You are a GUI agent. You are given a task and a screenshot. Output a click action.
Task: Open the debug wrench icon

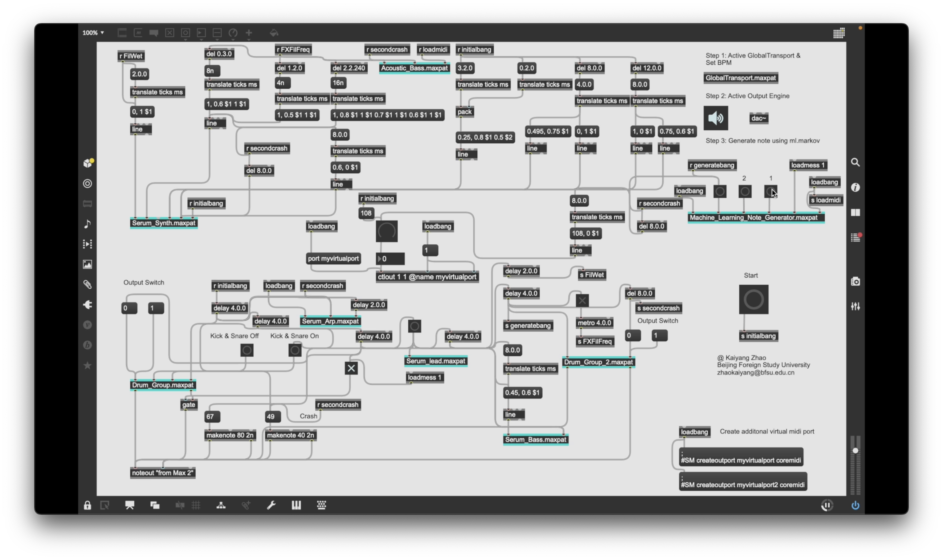pos(271,505)
